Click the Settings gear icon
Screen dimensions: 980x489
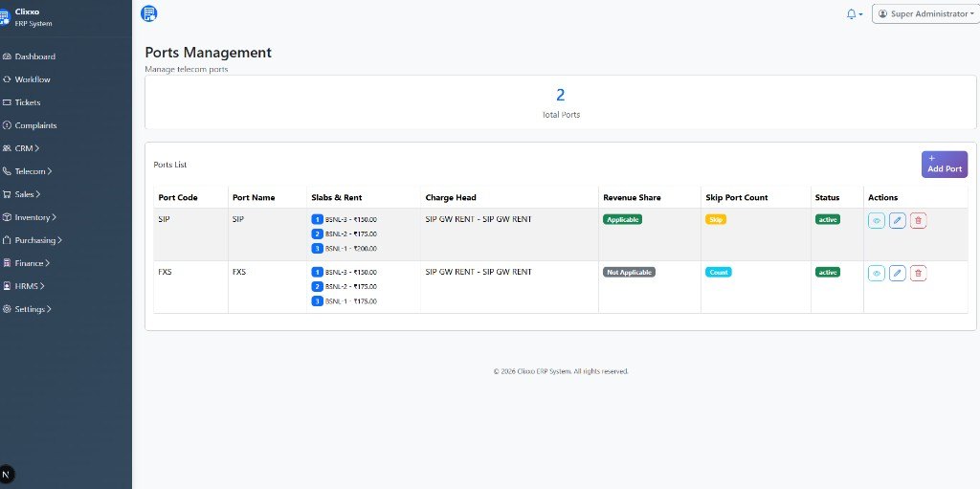coord(7,309)
